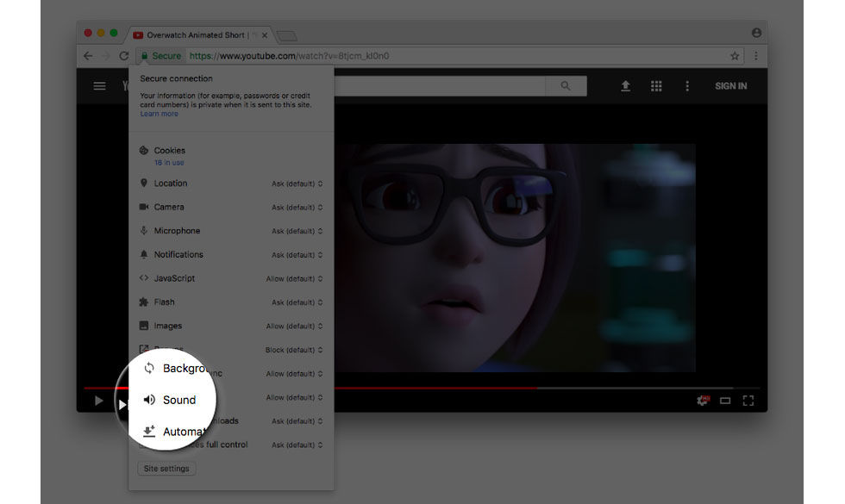The width and height of the screenshot is (845, 504).
Task: Close the Overwatch Animated Short tab
Action: 265,35
